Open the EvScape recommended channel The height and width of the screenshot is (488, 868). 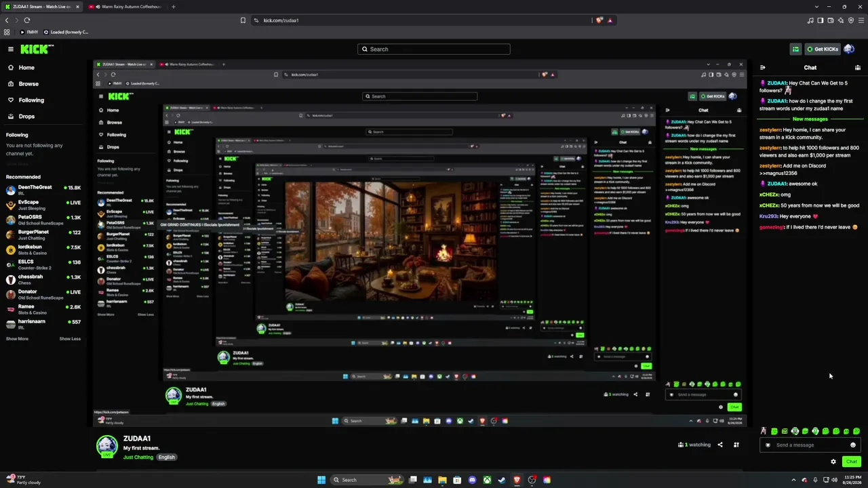click(43, 205)
